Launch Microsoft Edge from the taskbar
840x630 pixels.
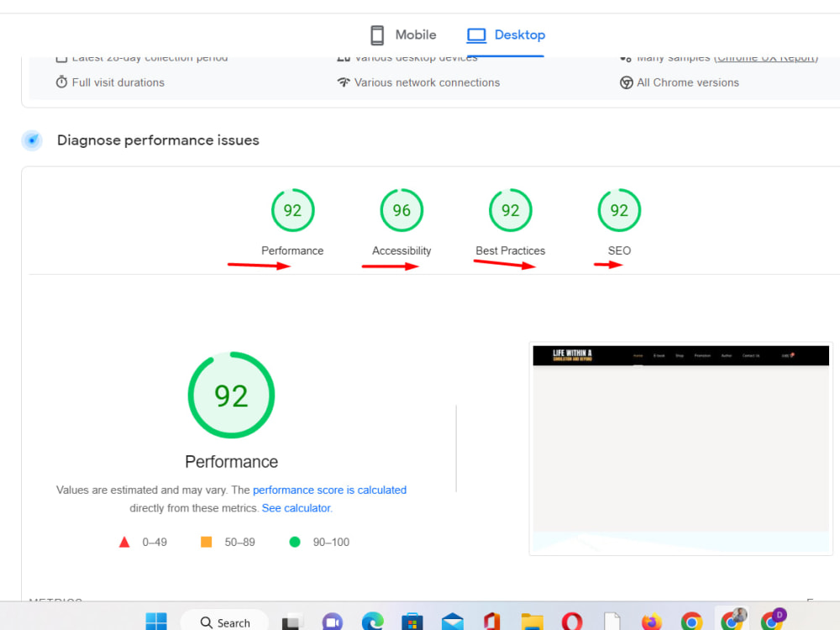click(x=372, y=622)
